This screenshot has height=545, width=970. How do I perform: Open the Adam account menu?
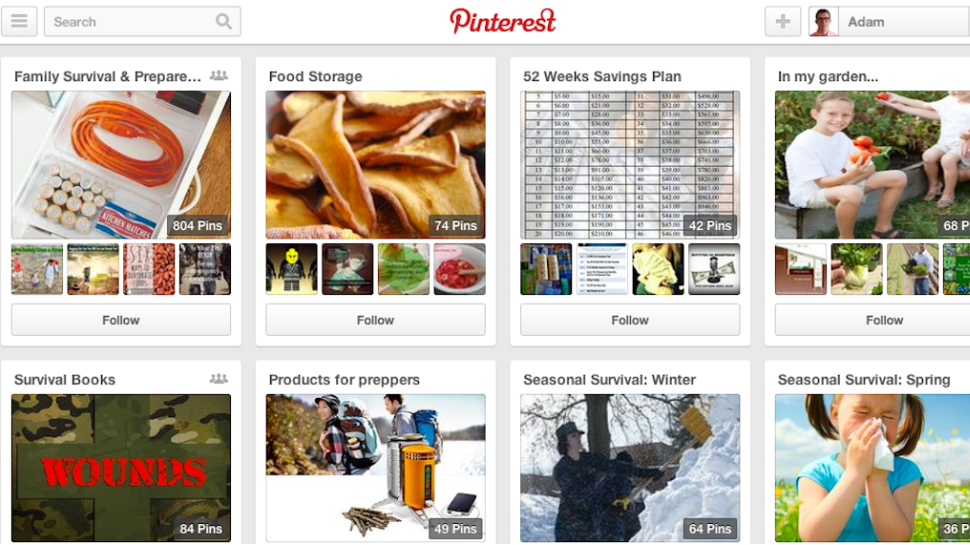[889, 22]
